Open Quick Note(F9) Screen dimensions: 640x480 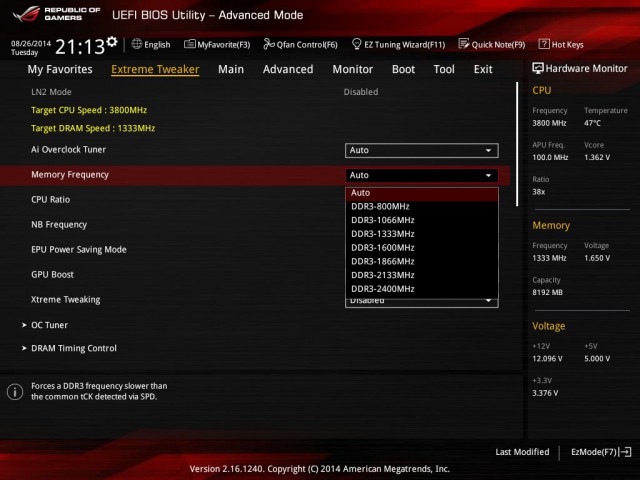pos(492,44)
